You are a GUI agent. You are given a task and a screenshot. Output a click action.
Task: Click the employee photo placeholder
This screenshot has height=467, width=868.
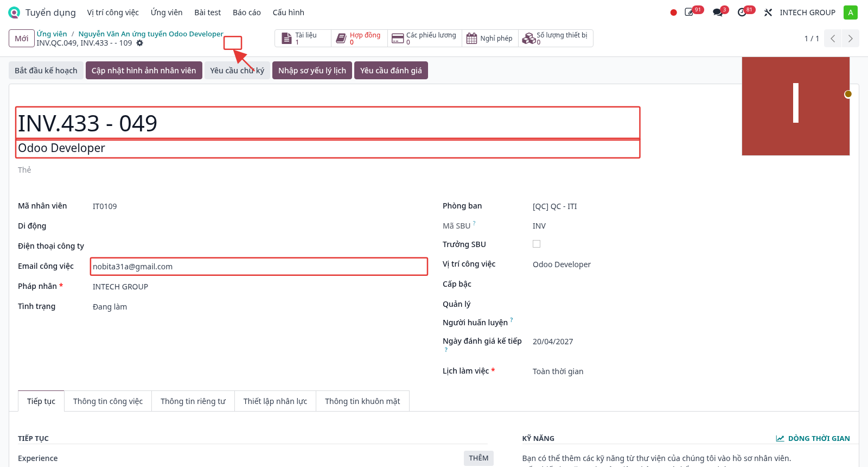coord(795,106)
